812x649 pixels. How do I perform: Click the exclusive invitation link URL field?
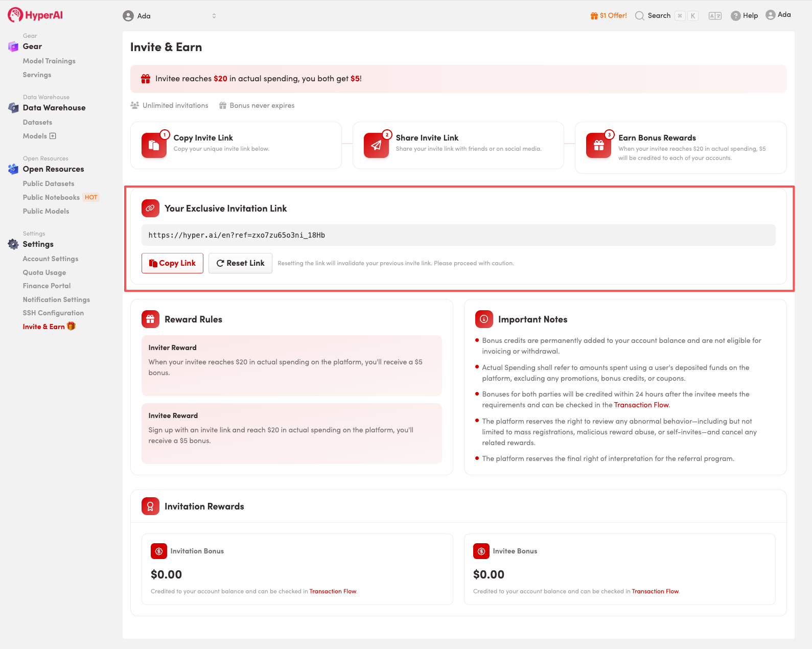(x=458, y=235)
